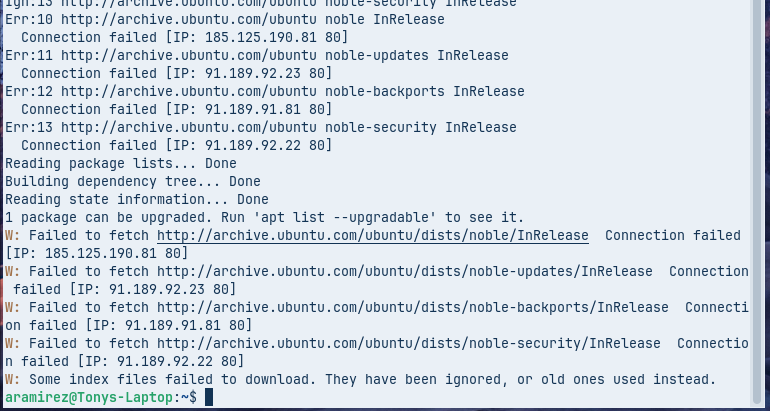Screen dimensions: 770x411
Task: Click the 'Reading state information... Done' line
Action: [x=136, y=199]
